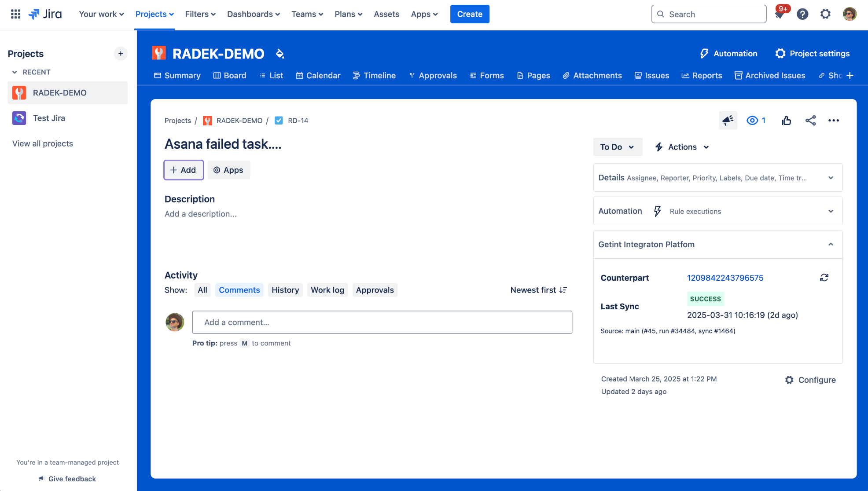
Task: Change status via the To Do dropdown
Action: tap(617, 147)
